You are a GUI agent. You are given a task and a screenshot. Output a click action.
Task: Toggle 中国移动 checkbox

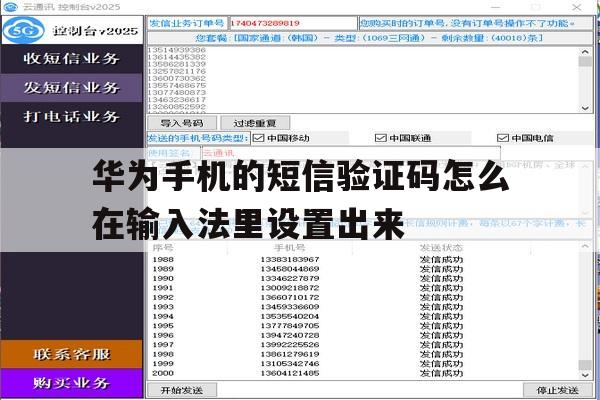pos(259,138)
